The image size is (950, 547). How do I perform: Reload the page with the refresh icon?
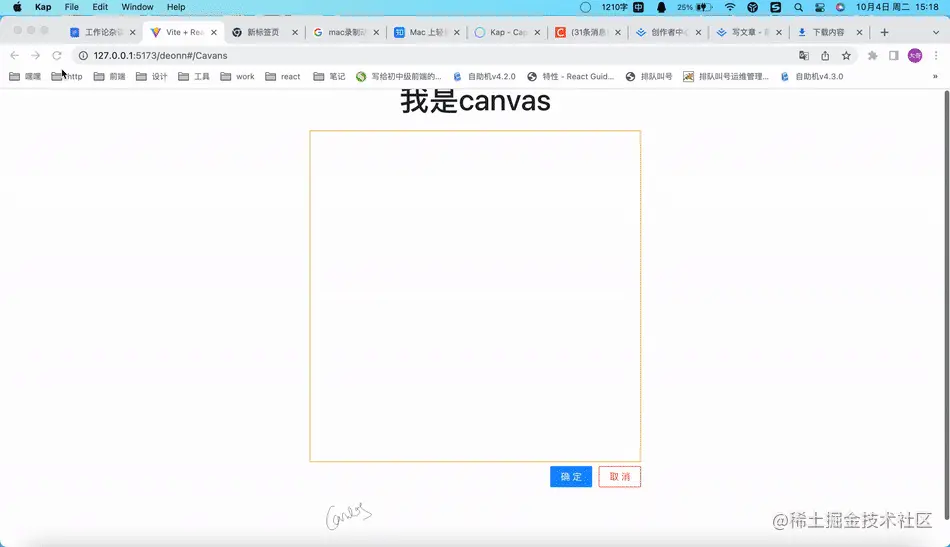tap(56, 56)
